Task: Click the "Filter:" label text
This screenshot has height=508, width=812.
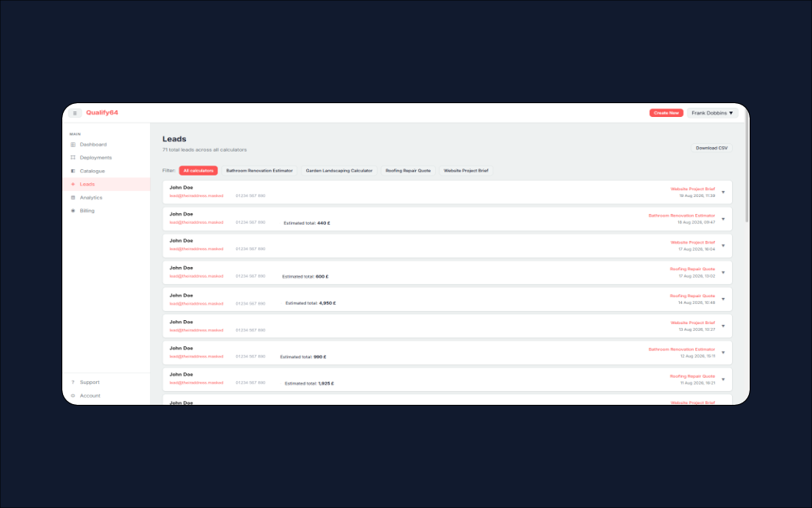Action: (169, 171)
